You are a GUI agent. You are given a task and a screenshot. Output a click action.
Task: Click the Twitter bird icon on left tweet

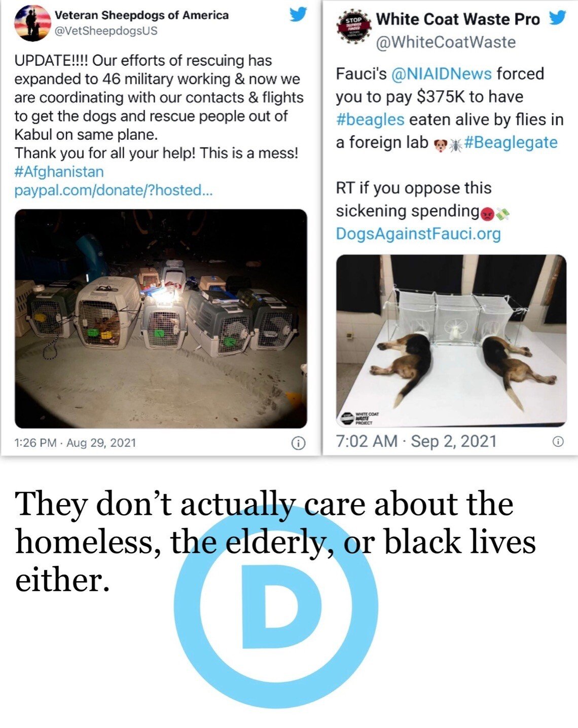(x=298, y=15)
